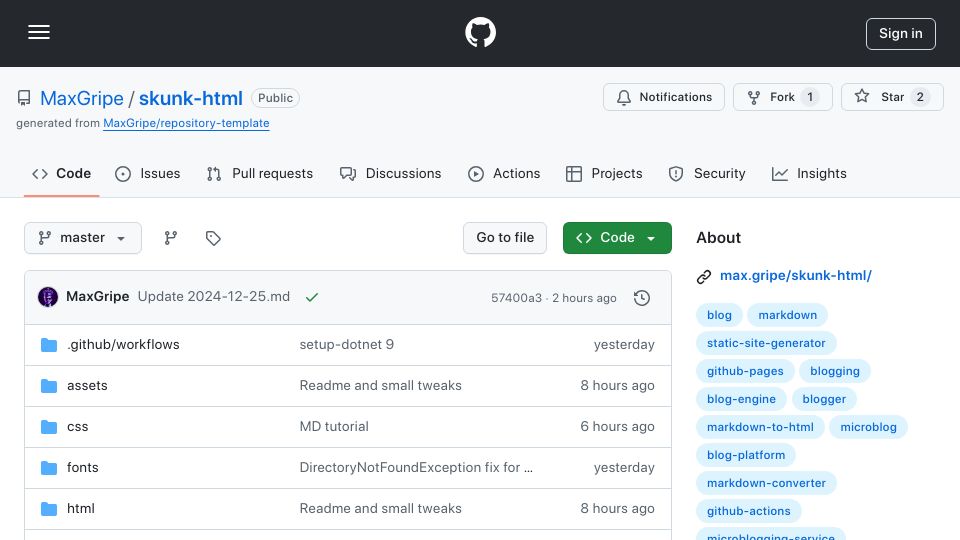This screenshot has width=960, height=540.
Task: Select the blog-engine topic tag
Action: [741, 399]
